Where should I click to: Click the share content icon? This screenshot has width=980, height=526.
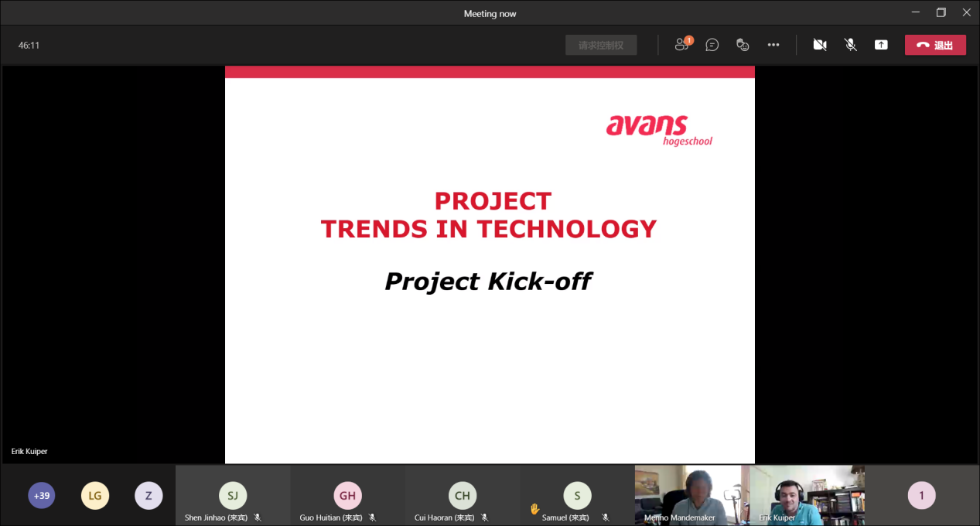(881, 45)
